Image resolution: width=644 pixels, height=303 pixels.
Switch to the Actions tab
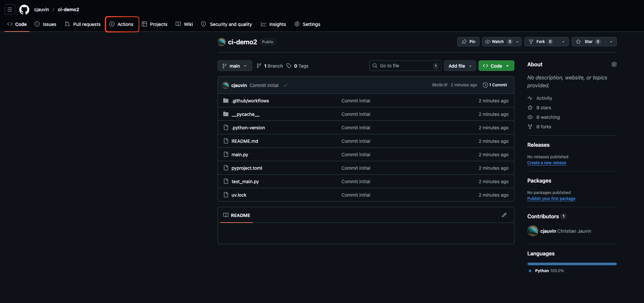tap(122, 24)
